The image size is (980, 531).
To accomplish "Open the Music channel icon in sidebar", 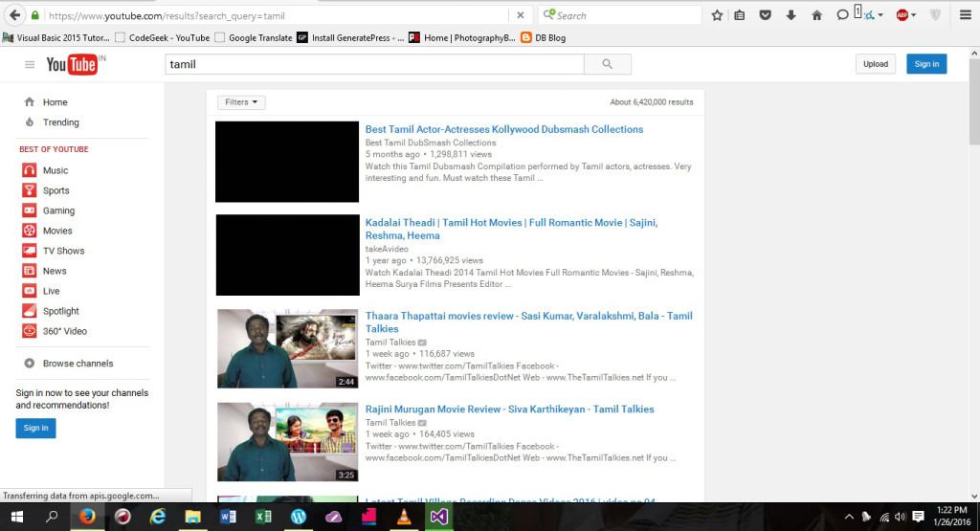I will tap(29, 170).
